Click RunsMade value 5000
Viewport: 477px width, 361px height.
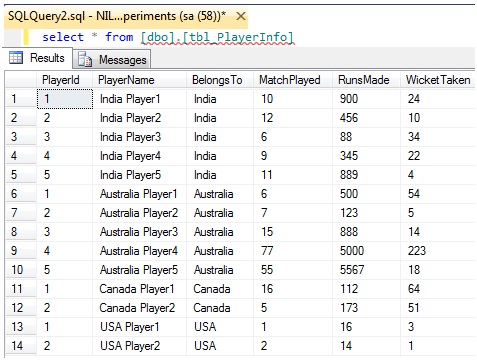pyautogui.click(x=366, y=251)
